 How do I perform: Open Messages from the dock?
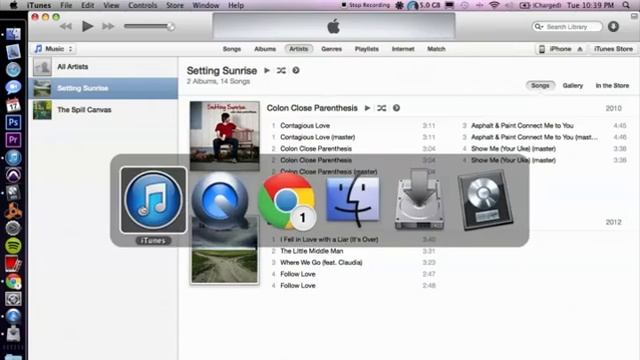coord(13,87)
